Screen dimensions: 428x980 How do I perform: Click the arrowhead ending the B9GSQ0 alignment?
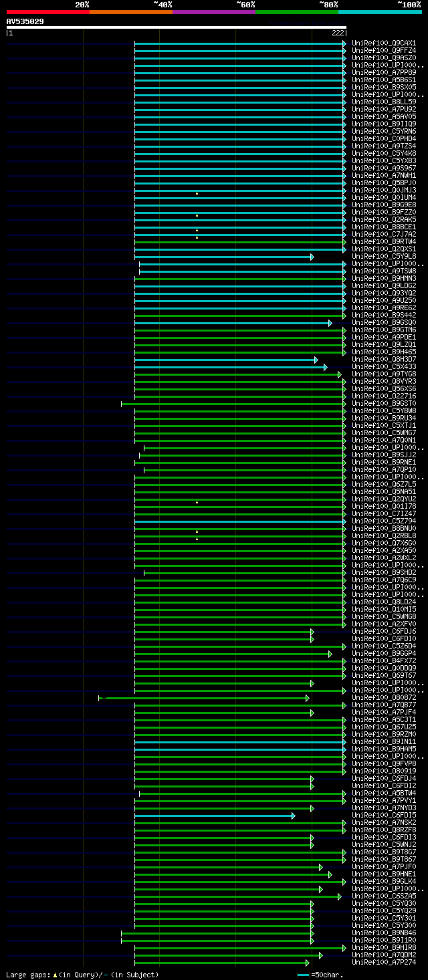(x=330, y=323)
